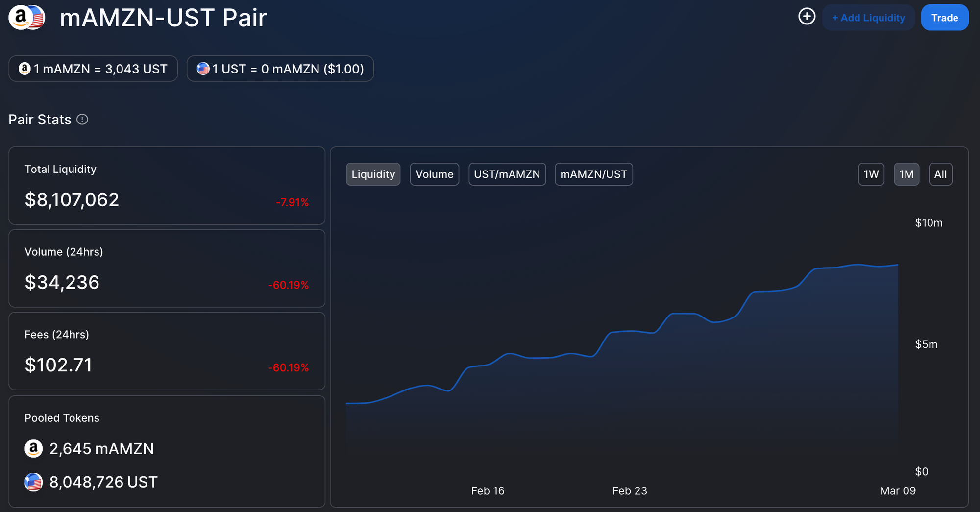
Task: Click the Total Liquidity label
Action: [60, 169]
